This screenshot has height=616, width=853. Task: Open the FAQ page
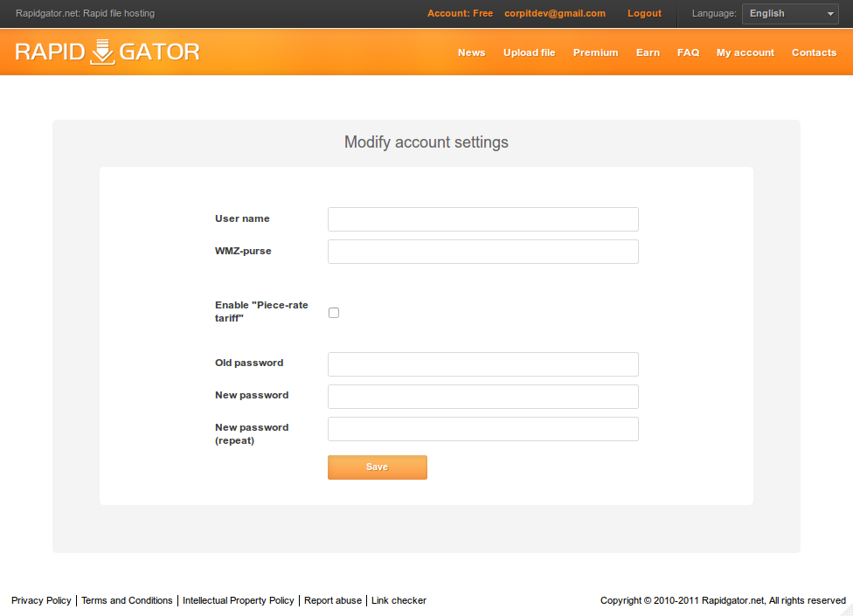coord(688,52)
